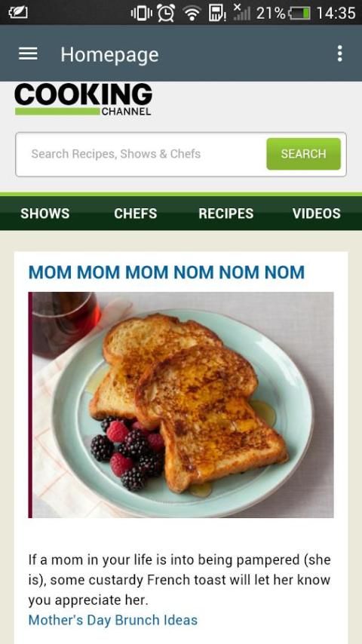362x644 pixels.
Task: Tap the leaf power saver icon
Action: click(18, 12)
